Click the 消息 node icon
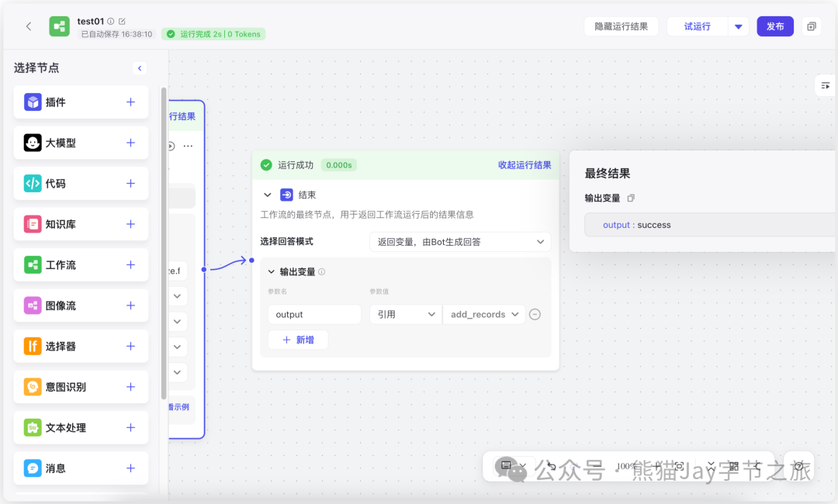This screenshot has width=838, height=504. pyautogui.click(x=33, y=468)
